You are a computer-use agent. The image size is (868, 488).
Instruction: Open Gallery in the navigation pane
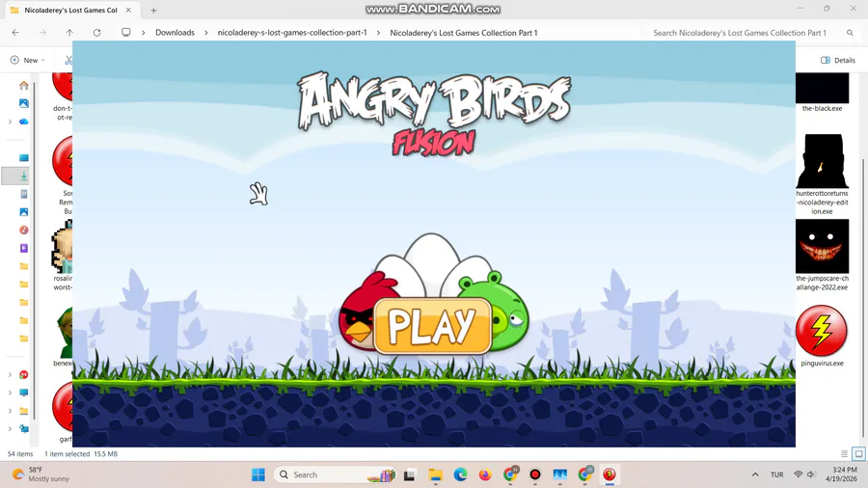pyautogui.click(x=24, y=103)
